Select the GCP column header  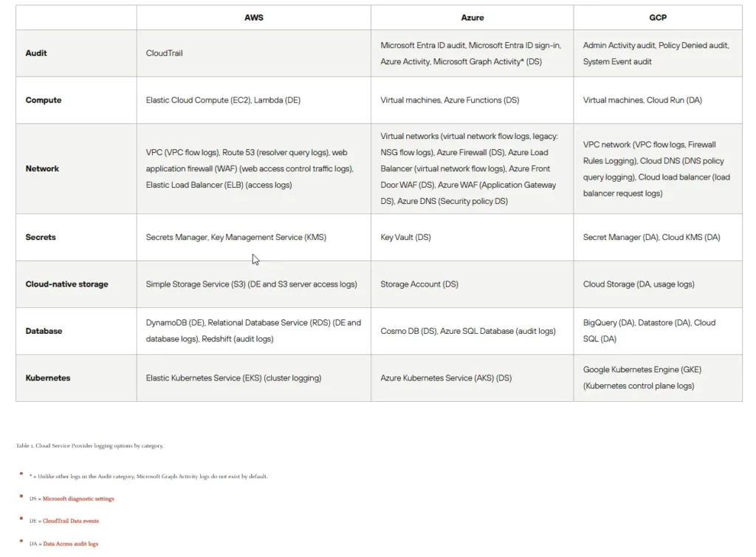657,17
